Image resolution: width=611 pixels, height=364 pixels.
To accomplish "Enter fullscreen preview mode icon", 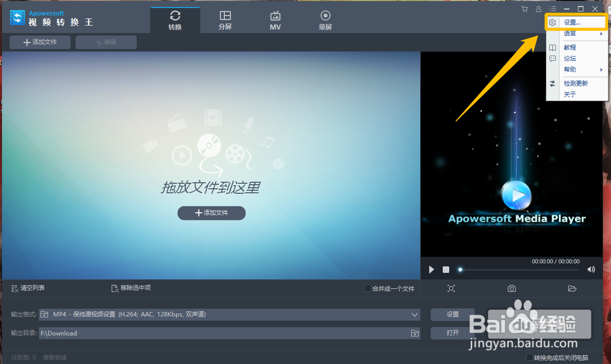I will coord(451,288).
